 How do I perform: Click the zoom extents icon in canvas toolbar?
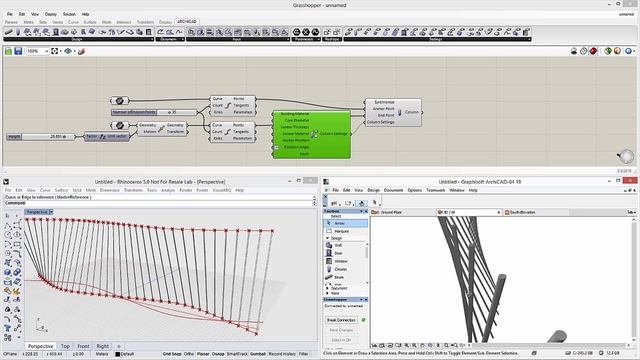click(x=54, y=51)
